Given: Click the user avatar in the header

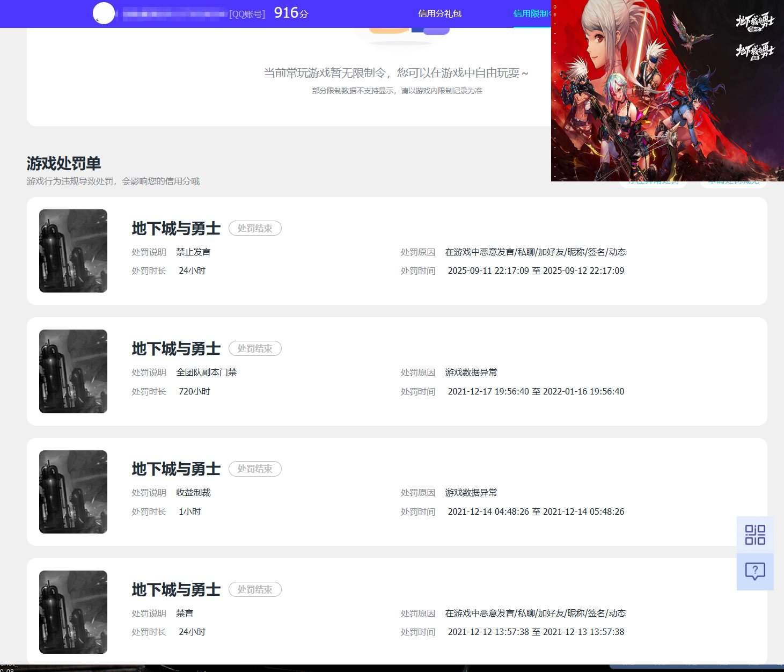Looking at the screenshot, I should [104, 13].
